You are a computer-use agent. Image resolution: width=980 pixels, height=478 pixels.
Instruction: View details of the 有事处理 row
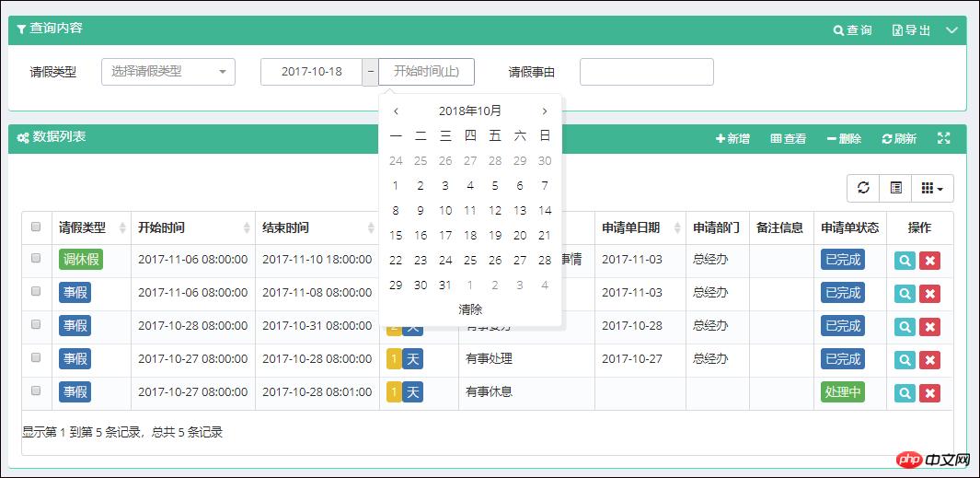[x=905, y=360]
